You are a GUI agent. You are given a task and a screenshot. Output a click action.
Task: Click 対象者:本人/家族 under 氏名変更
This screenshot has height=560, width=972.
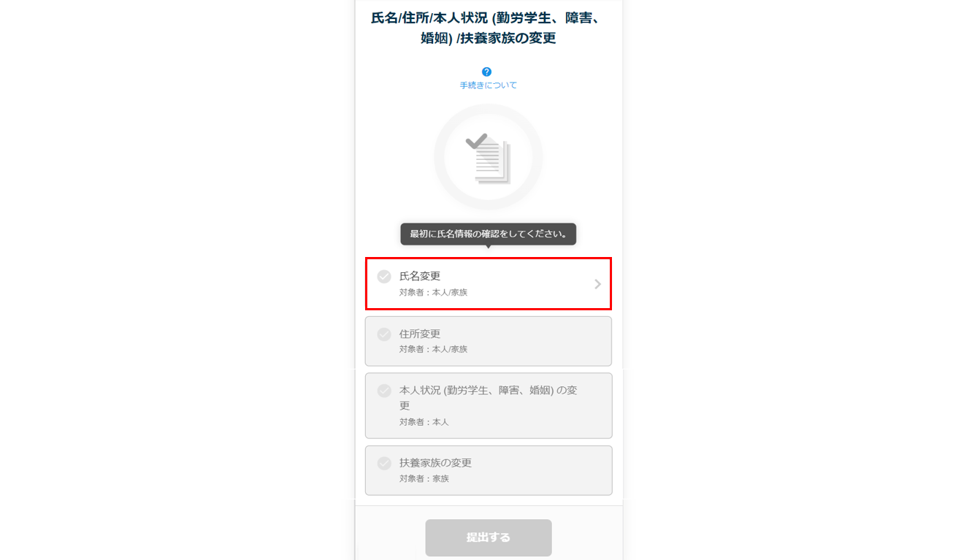coord(433,292)
